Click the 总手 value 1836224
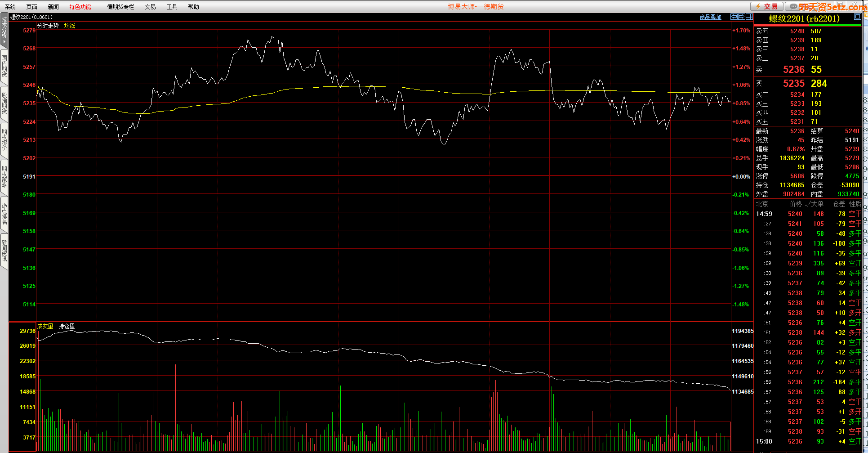Image resolution: width=868 pixels, height=453 pixels. [x=792, y=158]
